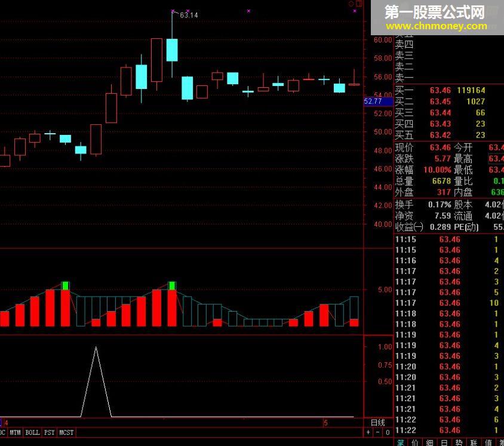Click the 换手 value 0.17%

440,205
